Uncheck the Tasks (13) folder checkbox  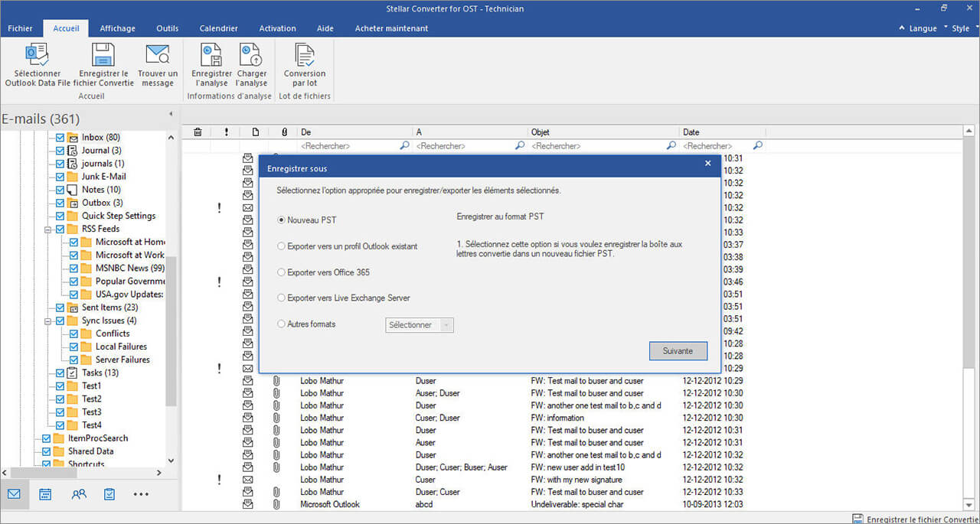click(60, 373)
